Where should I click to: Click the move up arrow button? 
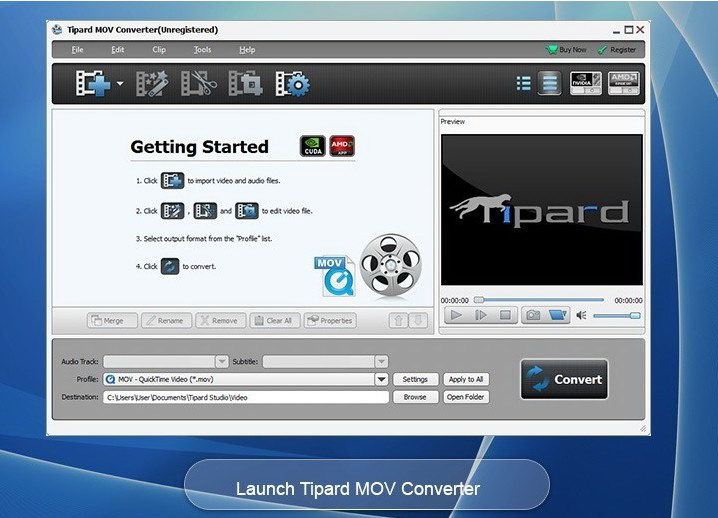[x=398, y=321]
